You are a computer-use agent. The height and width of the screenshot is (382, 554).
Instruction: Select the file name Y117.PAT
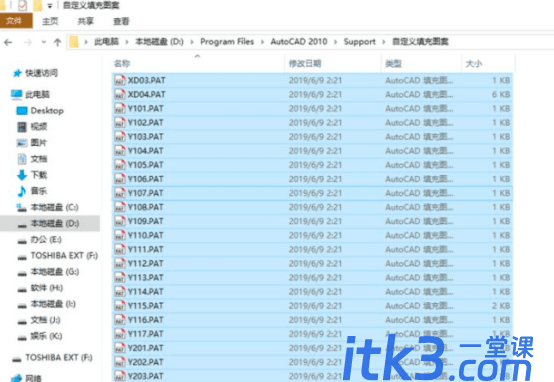click(146, 334)
